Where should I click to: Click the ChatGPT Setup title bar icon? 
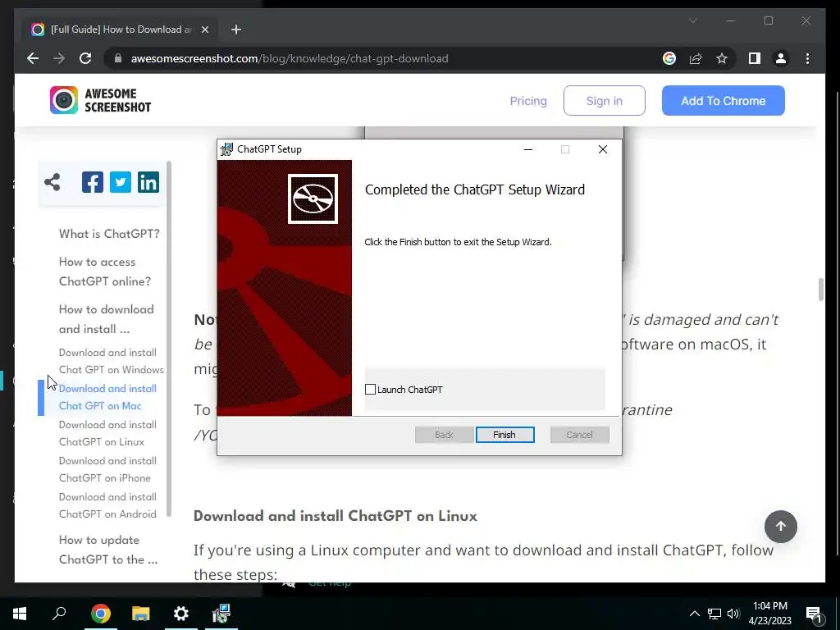click(x=226, y=149)
